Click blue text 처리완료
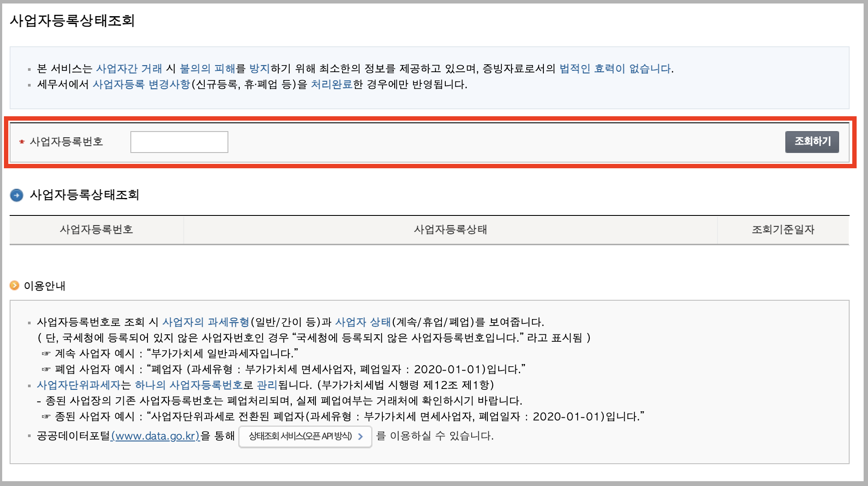 331,84
